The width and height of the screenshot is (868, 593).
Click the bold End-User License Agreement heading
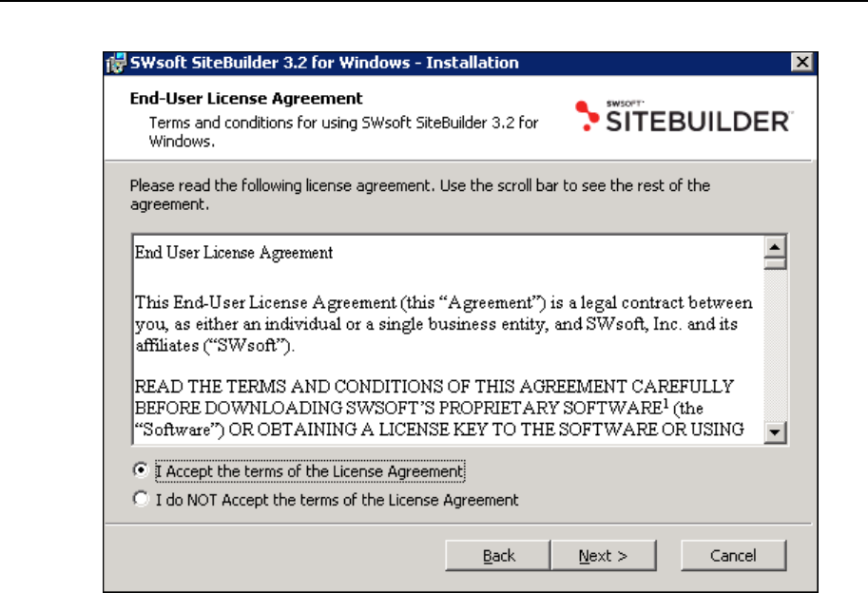[246, 99]
